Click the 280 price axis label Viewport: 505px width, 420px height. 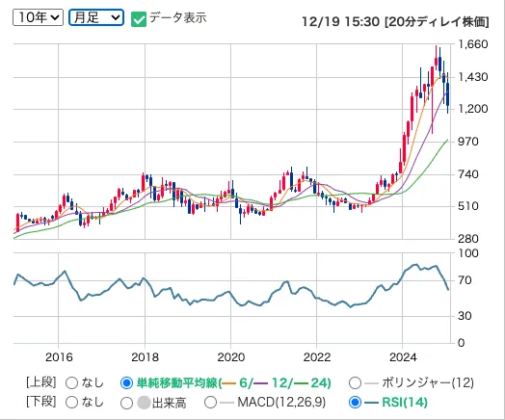point(468,239)
